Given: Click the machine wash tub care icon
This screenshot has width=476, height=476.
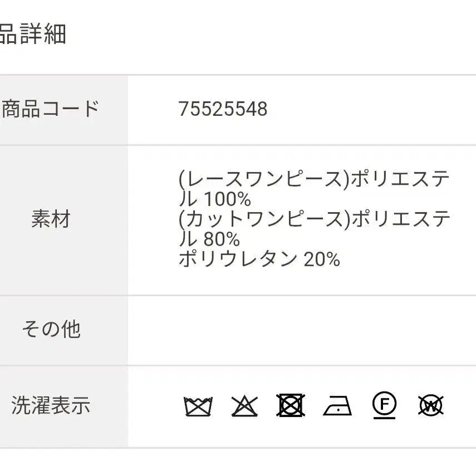Looking at the screenshot, I should [198, 406].
